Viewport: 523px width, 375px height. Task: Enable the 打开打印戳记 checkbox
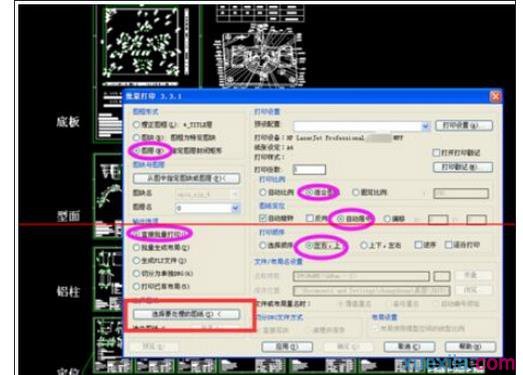click(x=436, y=153)
